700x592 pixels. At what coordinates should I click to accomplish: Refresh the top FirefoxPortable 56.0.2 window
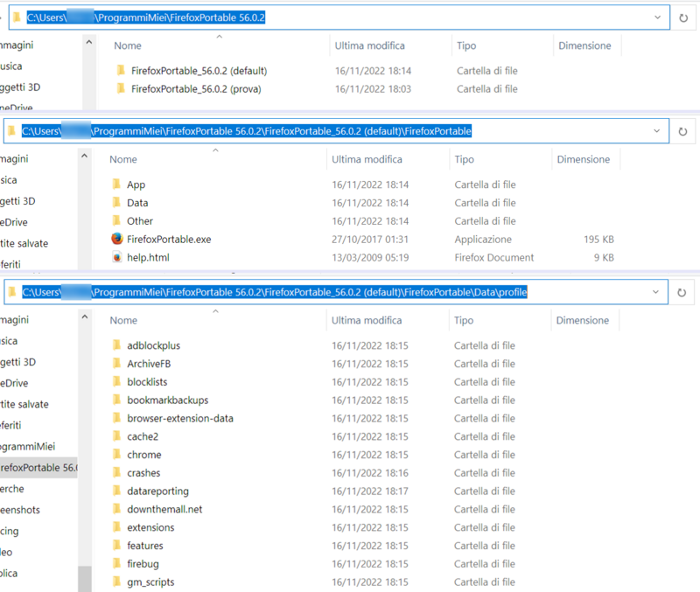pyautogui.click(x=683, y=17)
